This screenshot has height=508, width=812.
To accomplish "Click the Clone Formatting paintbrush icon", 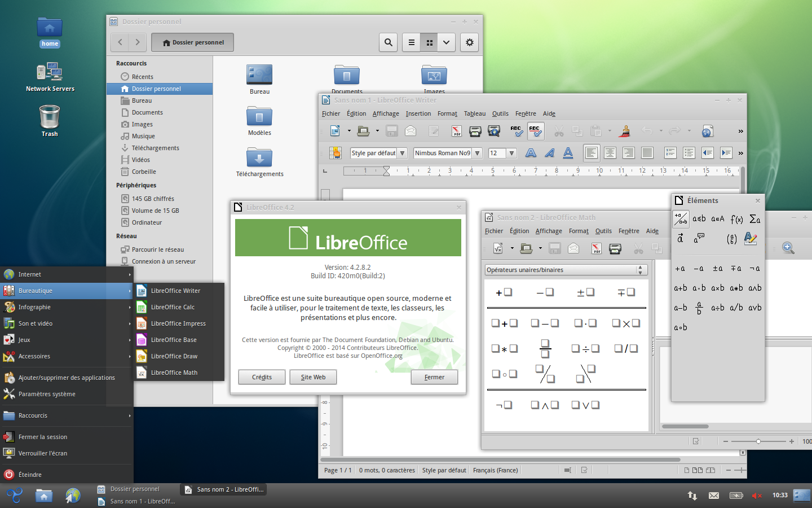I will point(625,131).
